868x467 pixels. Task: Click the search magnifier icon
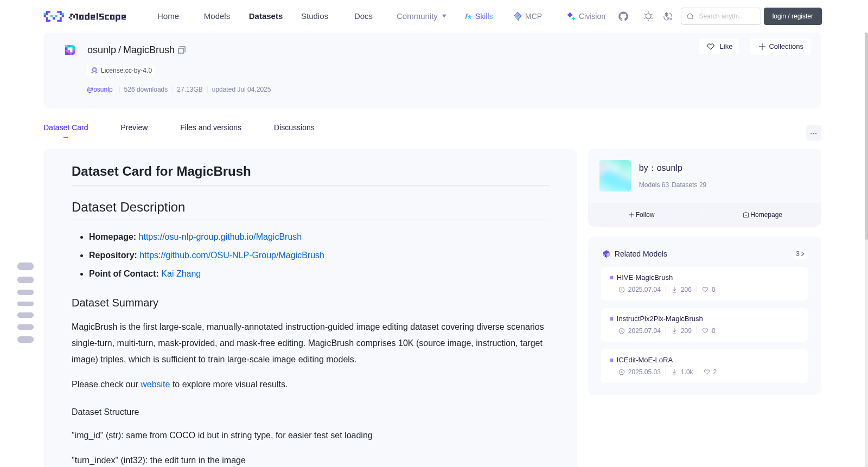click(x=691, y=16)
